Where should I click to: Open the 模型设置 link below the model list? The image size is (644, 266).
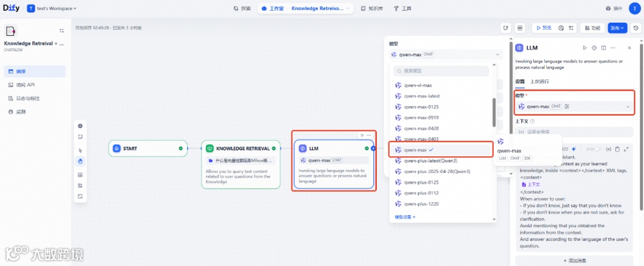[404, 216]
